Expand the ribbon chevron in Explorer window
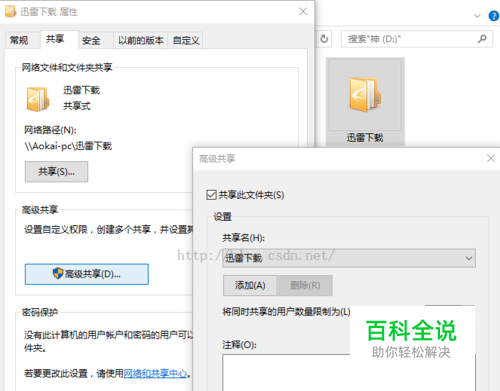500x391 pixels. click(x=477, y=16)
